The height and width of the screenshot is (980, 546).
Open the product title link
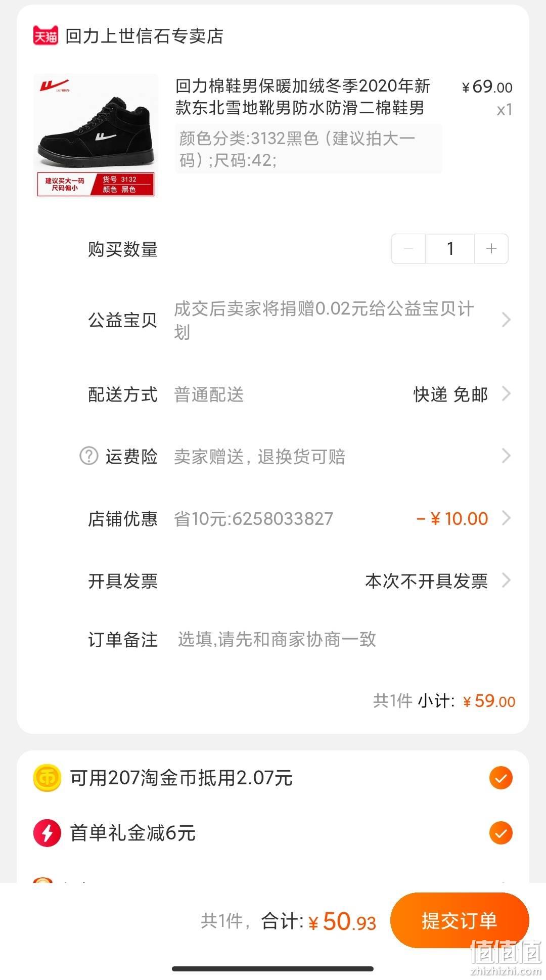pos(303,97)
